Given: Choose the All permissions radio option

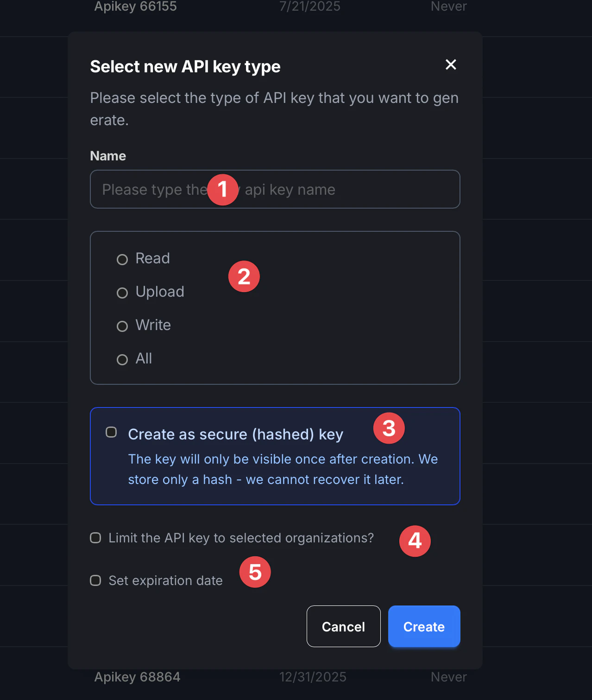Looking at the screenshot, I should point(122,359).
